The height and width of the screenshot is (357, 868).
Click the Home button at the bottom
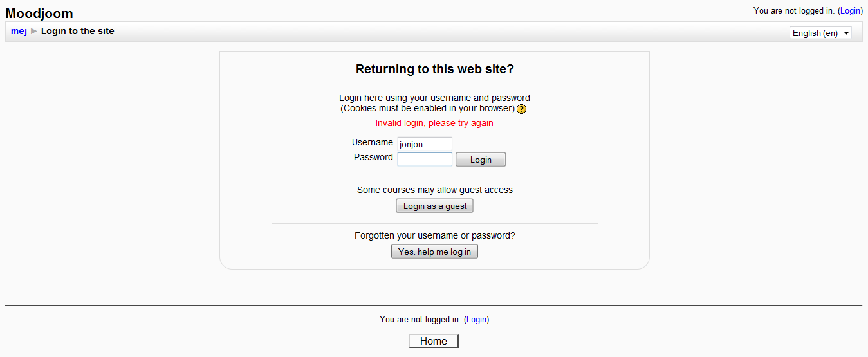tap(434, 341)
